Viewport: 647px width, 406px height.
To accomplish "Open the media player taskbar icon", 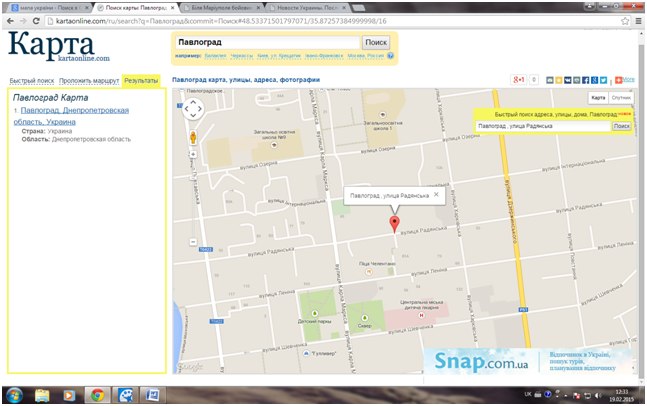I will coord(69,395).
